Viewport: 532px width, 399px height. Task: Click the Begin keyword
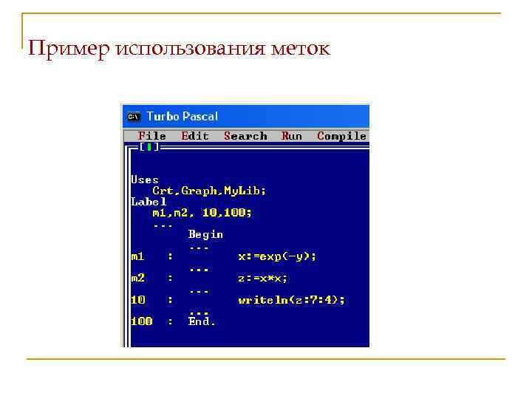click(205, 234)
